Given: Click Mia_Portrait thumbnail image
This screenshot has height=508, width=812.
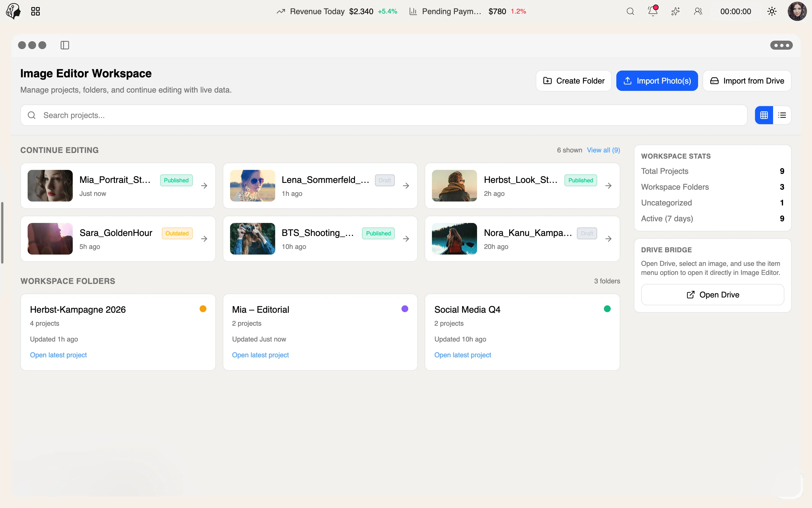Looking at the screenshot, I should point(50,185).
